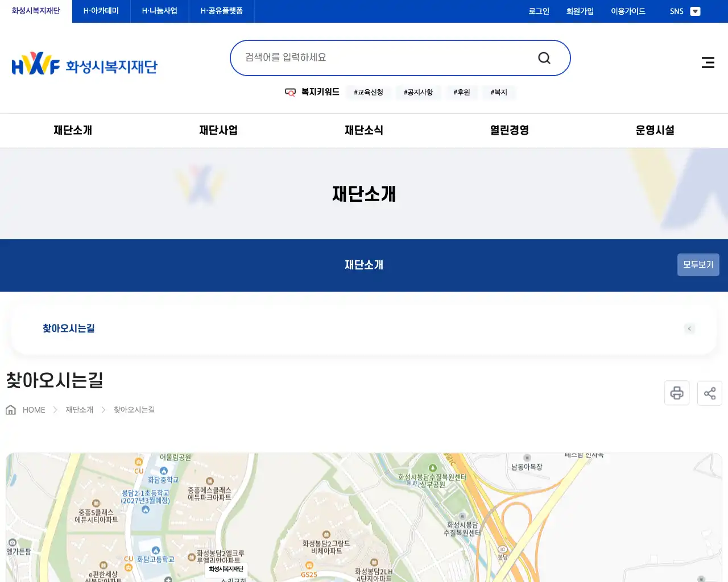Click the SNS shield icon in top bar
This screenshot has height=582, width=728.
tap(695, 11)
